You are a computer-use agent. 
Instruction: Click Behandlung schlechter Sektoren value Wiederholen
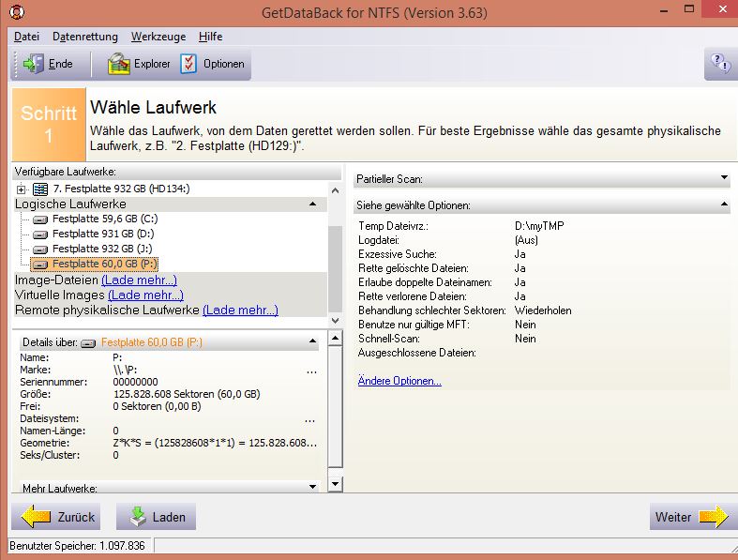coord(543,310)
